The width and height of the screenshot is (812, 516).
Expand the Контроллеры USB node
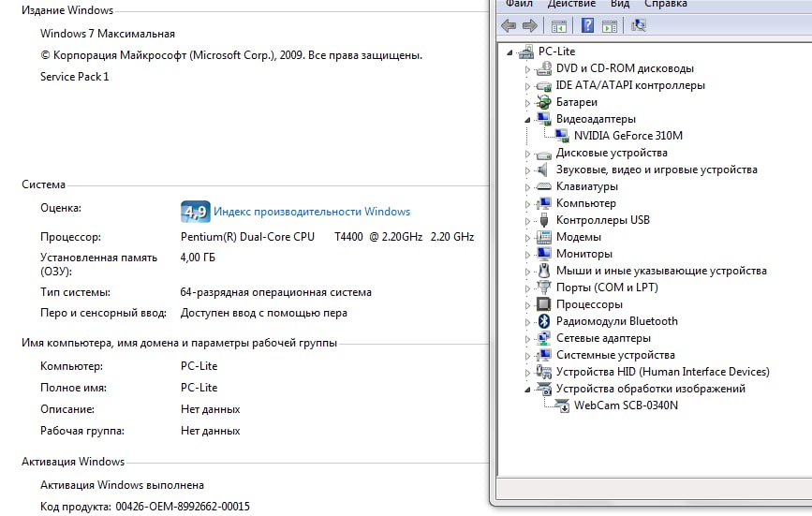[527, 221]
